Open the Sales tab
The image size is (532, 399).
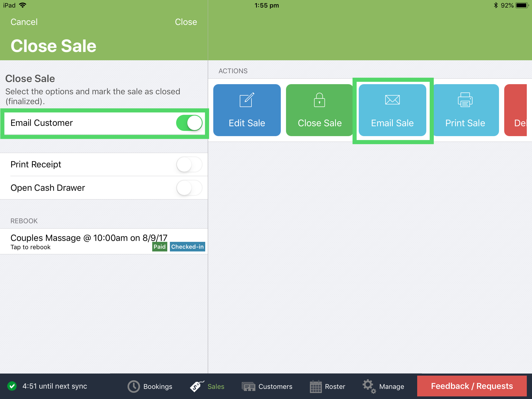pyautogui.click(x=207, y=387)
